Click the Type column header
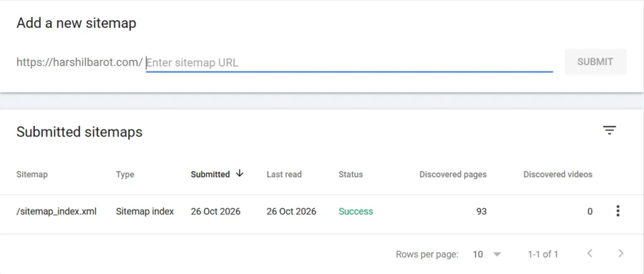 point(125,174)
